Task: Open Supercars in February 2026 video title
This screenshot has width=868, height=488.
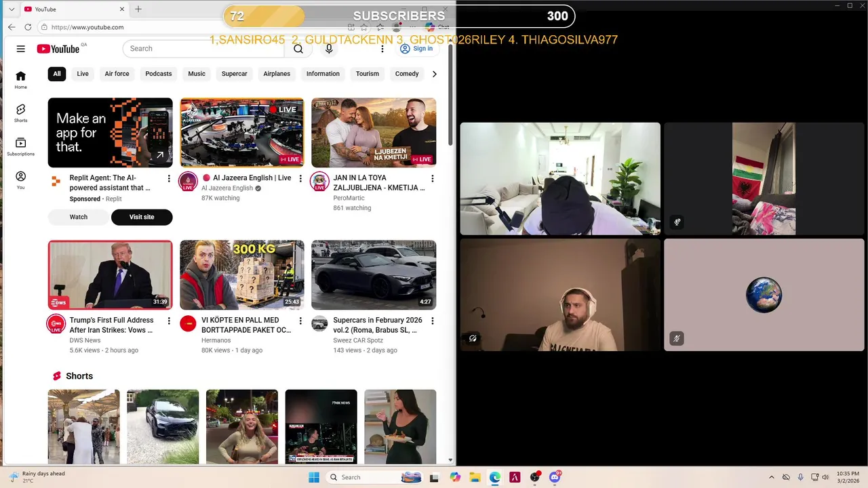Action: [x=378, y=325]
